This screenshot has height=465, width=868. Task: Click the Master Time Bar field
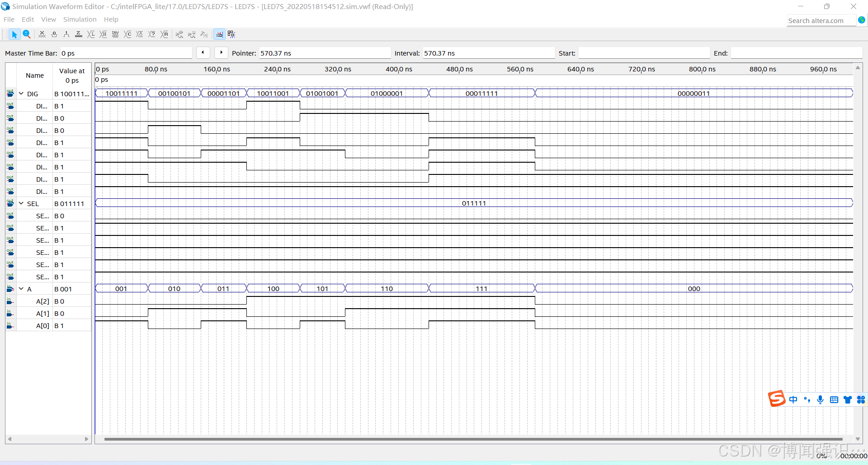[x=126, y=53]
